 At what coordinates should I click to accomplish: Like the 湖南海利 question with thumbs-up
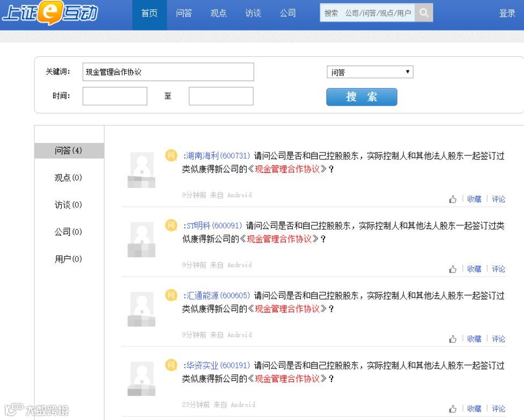[453, 199]
